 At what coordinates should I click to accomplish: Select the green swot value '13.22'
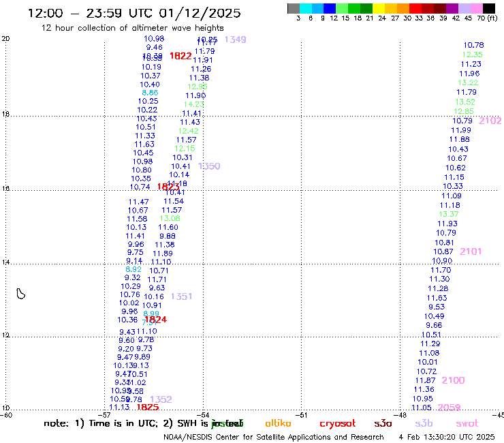tap(468, 82)
